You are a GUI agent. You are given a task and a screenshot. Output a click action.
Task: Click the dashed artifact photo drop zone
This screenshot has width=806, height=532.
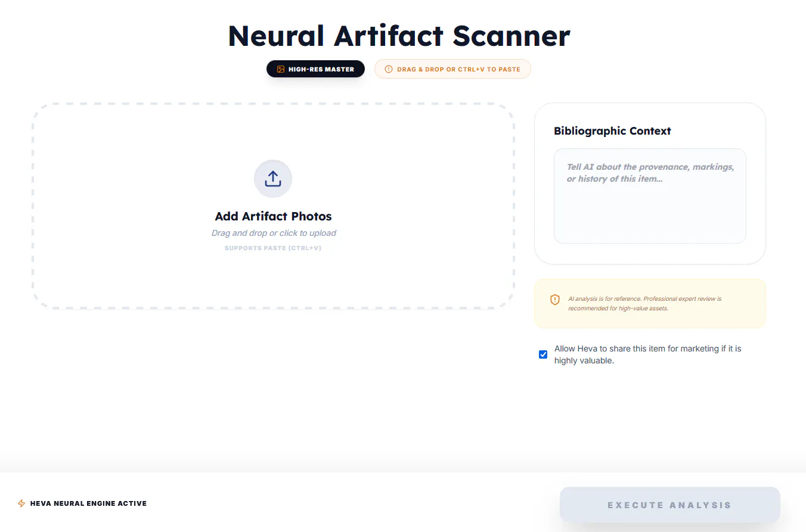tap(273, 206)
